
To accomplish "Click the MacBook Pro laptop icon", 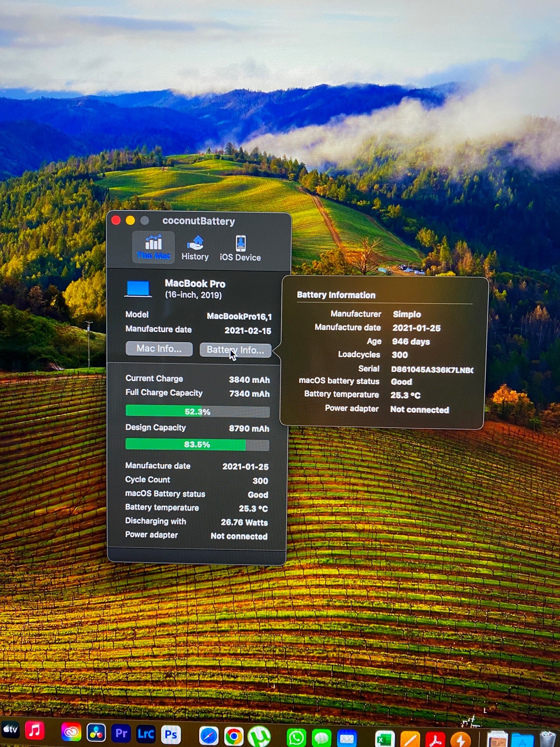I will 138,289.
